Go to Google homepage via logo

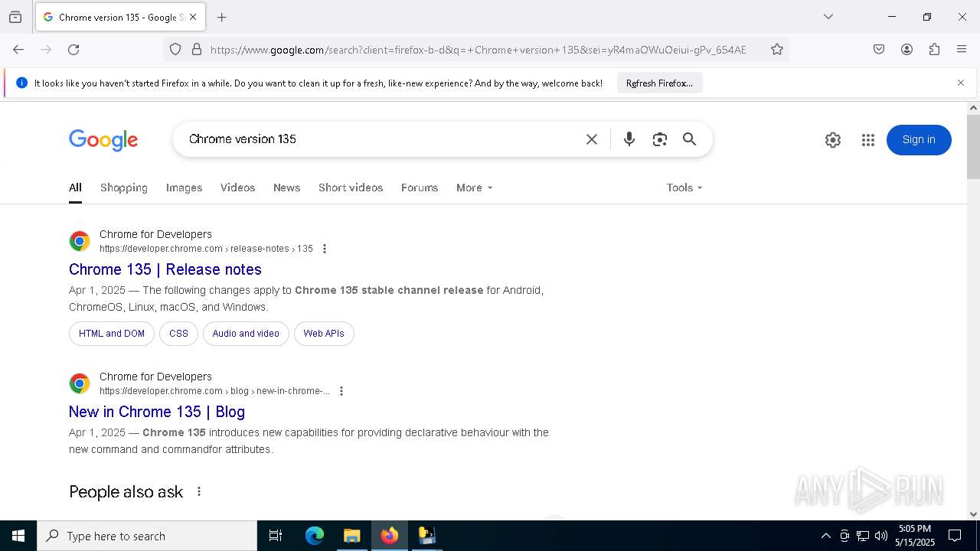pyautogui.click(x=103, y=140)
